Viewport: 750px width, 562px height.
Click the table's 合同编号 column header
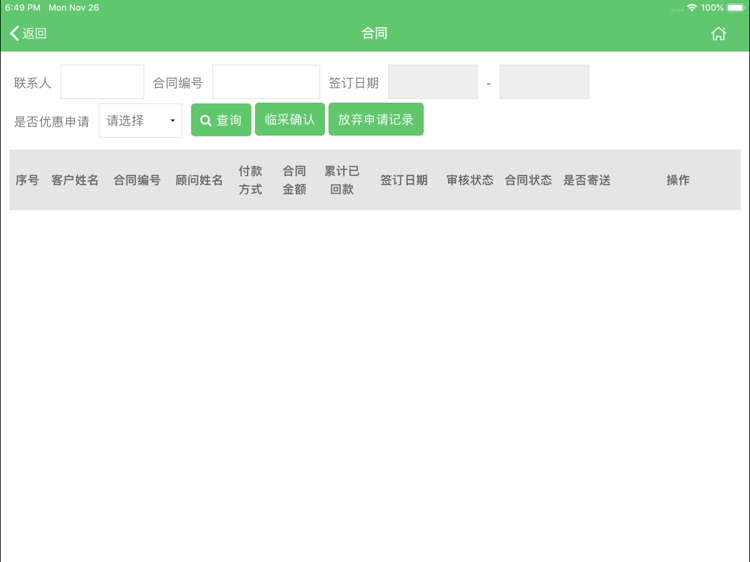click(137, 180)
